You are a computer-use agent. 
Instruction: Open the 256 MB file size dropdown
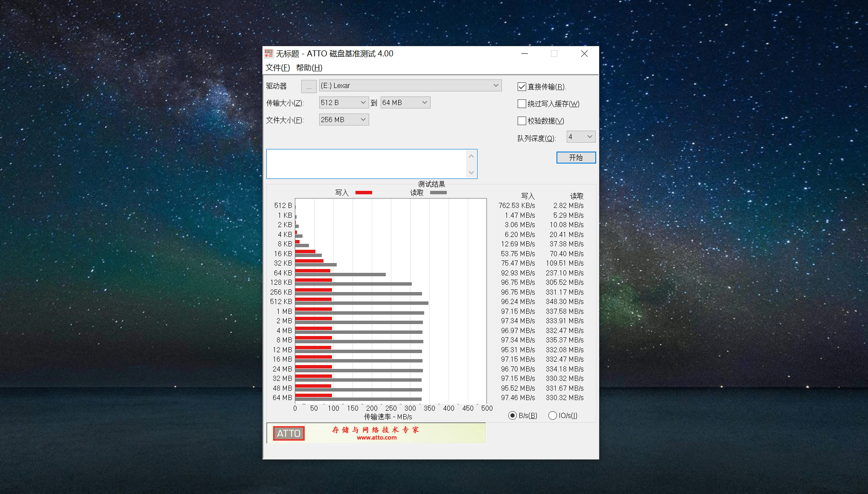click(344, 120)
